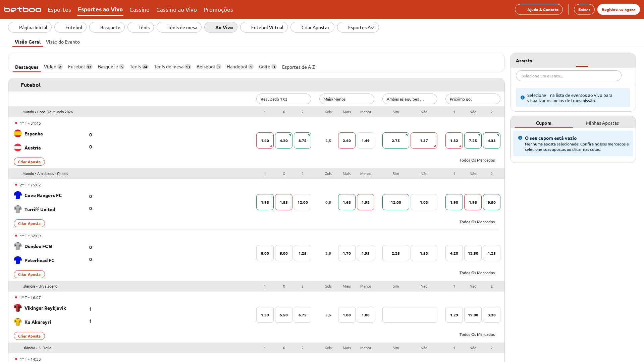Switch to the Futebol tab showing 13

pyautogui.click(x=80, y=67)
